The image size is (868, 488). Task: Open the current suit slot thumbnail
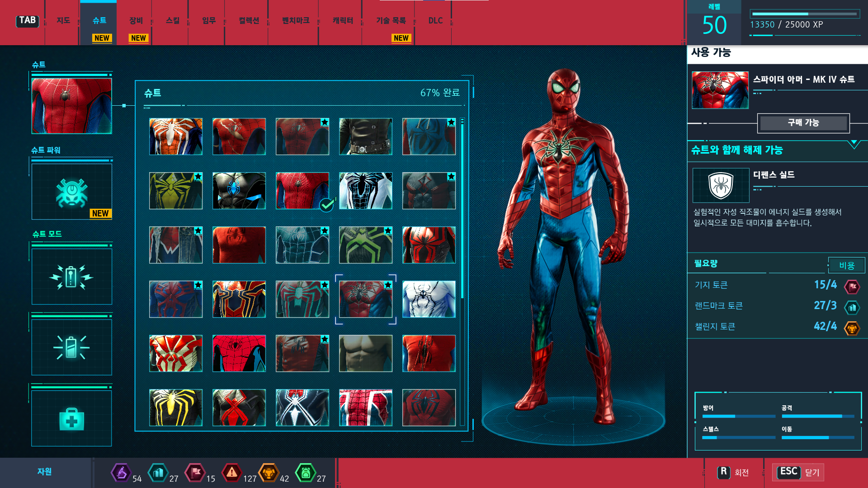pyautogui.click(x=71, y=106)
